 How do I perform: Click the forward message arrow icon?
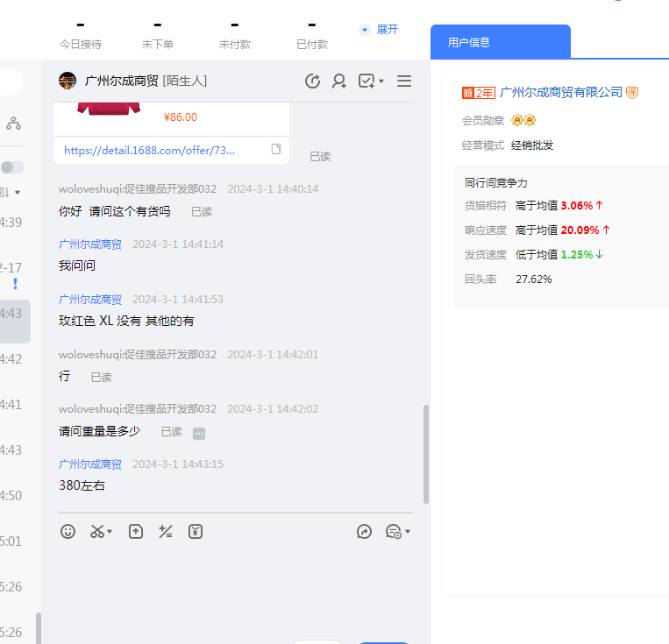pos(365,531)
